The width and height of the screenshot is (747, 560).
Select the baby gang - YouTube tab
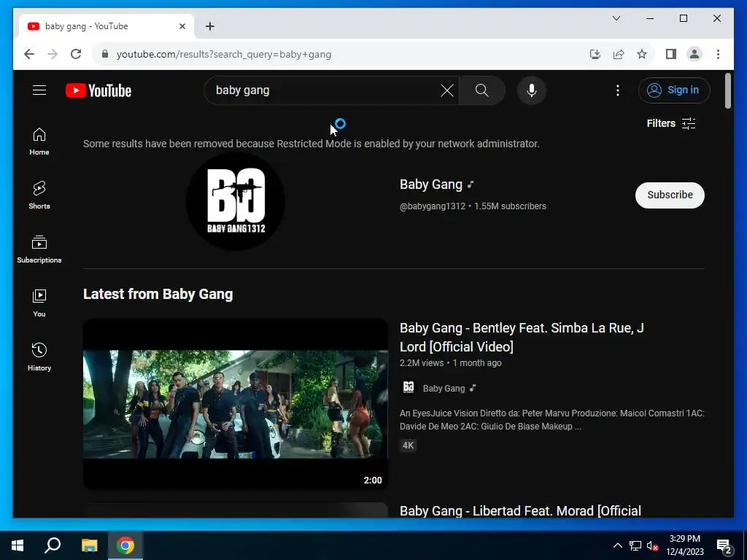pyautogui.click(x=107, y=26)
